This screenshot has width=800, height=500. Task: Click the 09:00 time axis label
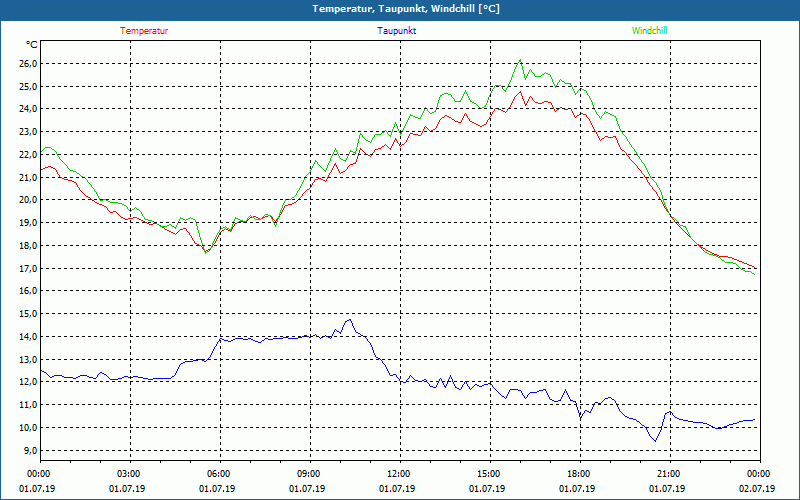[310, 474]
